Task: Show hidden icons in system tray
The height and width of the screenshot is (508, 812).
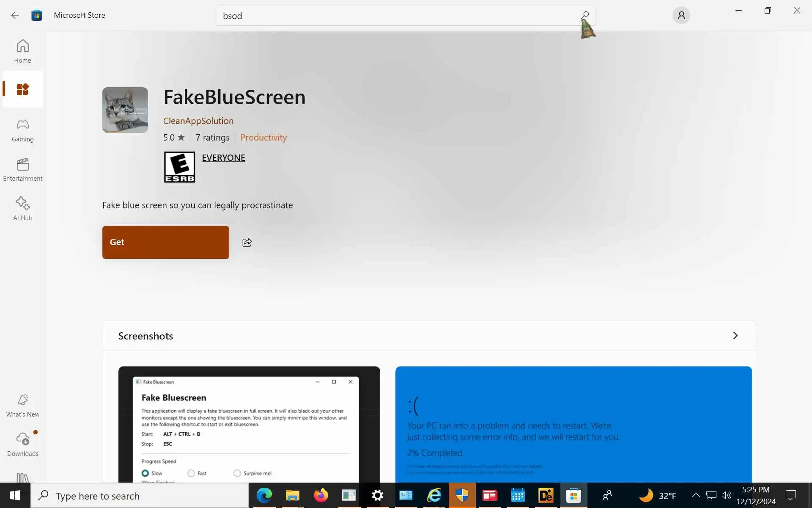Action: (x=696, y=495)
